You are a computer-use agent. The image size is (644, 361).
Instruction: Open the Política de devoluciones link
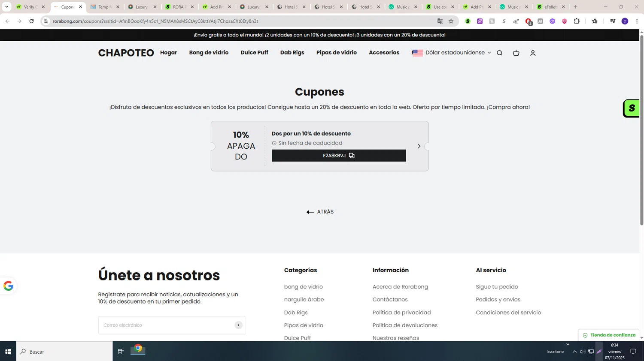pos(405,325)
